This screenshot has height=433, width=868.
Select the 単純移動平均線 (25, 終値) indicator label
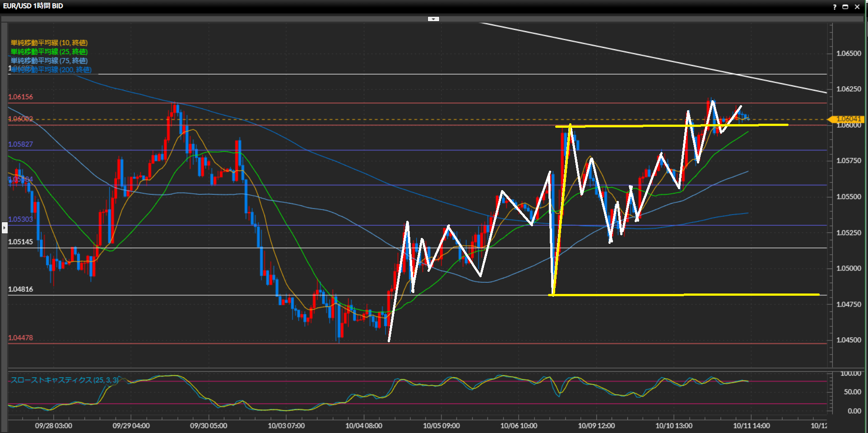click(49, 52)
